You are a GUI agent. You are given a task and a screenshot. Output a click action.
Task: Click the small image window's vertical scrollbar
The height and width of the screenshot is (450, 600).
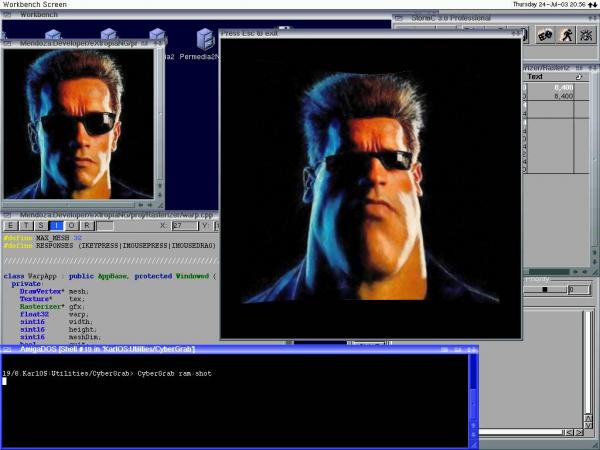160,114
